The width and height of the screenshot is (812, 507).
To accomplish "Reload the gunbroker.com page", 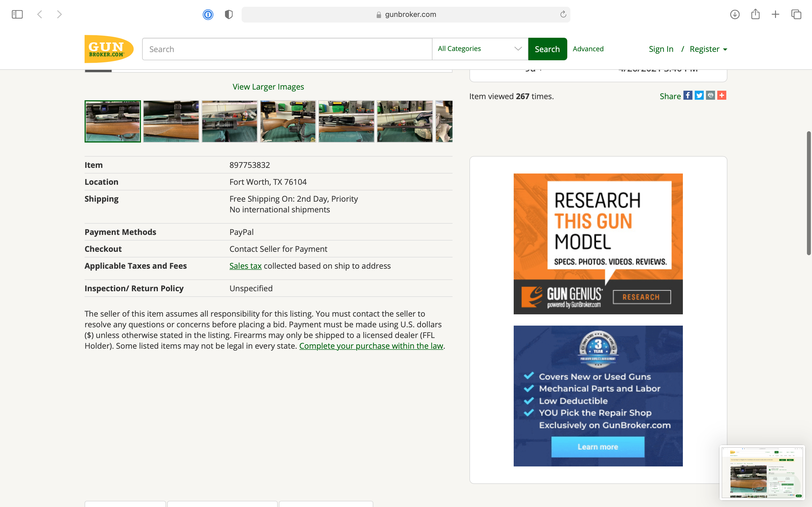I will coord(563,14).
